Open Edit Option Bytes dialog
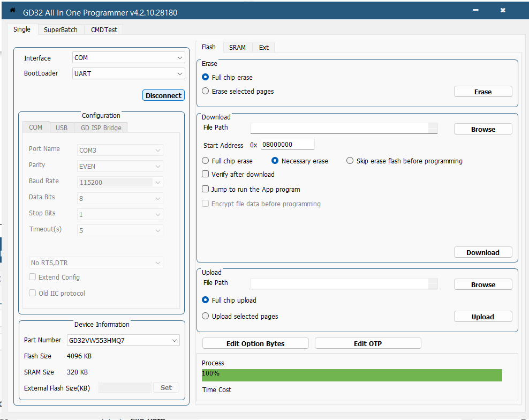 click(x=255, y=343)
